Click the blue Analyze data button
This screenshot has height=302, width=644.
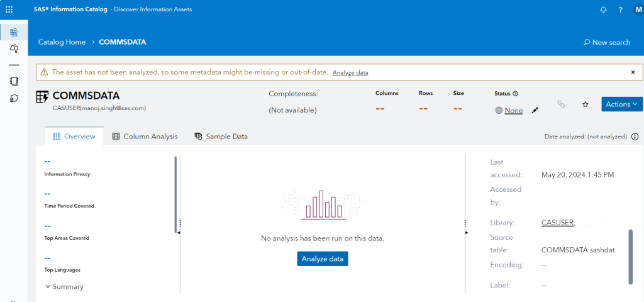click(x=322, y=259)
